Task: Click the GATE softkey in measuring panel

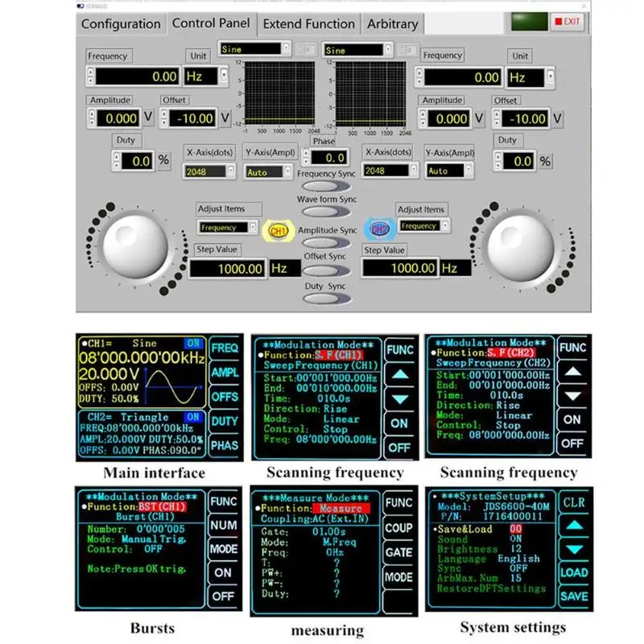Action: tap(398, 552)
